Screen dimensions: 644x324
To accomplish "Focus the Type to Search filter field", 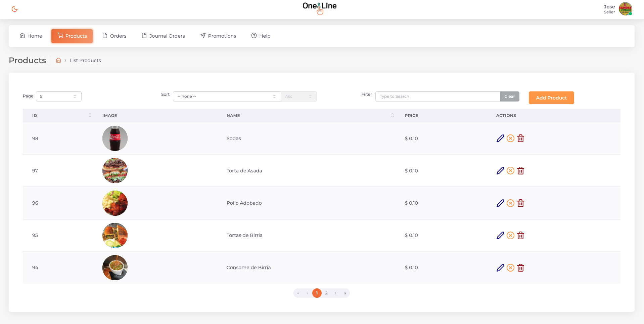I will (x=437, y=96).
